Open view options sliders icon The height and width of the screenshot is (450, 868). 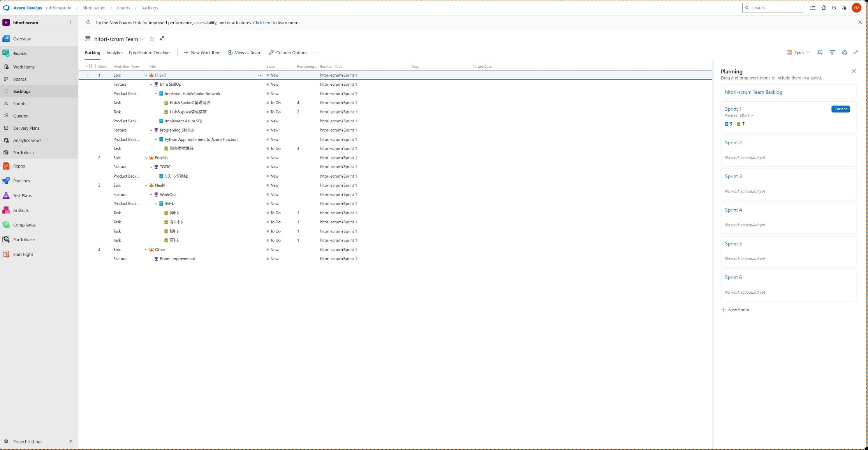(820, 53)
